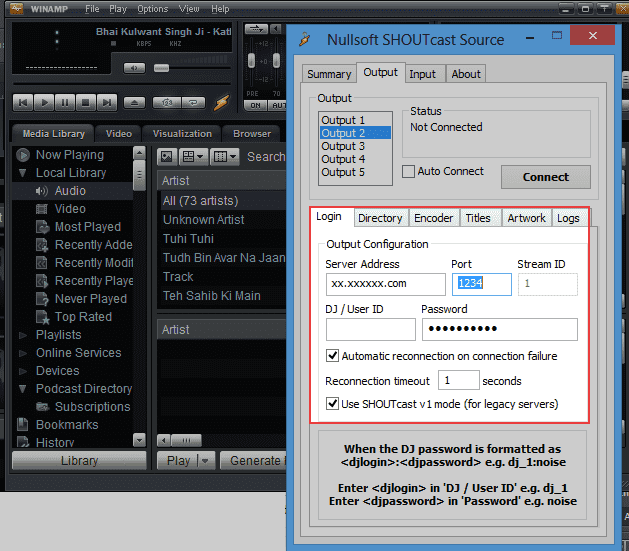Open the Most Played list

[88, 227]
